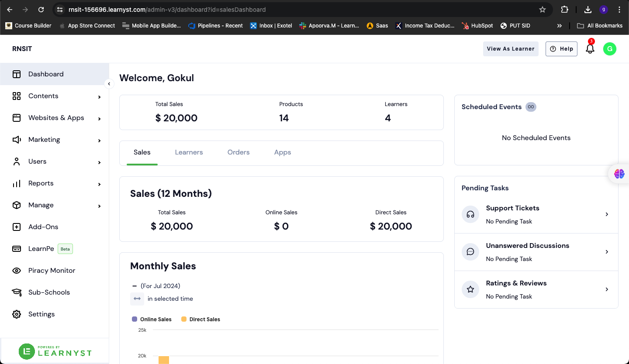Toggle Online Sales legend series
Image resolution: width=629 pixels, height=364 pixels.
[x=152, y=319]
